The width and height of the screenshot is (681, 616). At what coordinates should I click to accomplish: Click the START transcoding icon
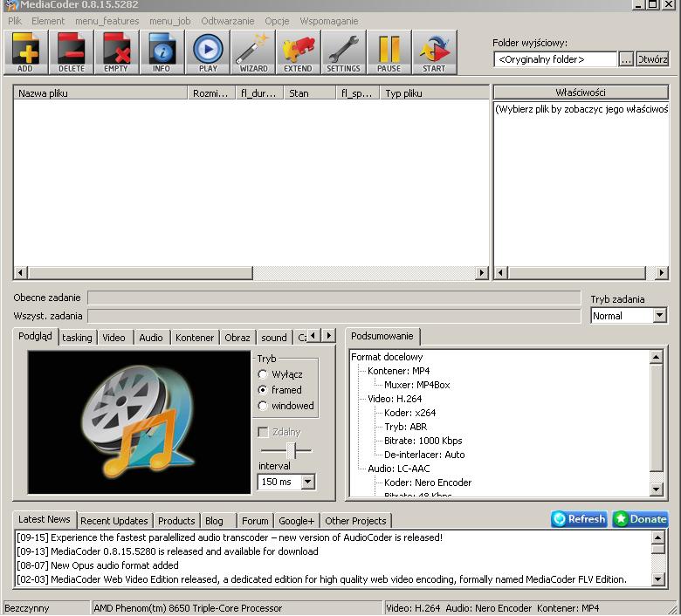tap(434, 52)
